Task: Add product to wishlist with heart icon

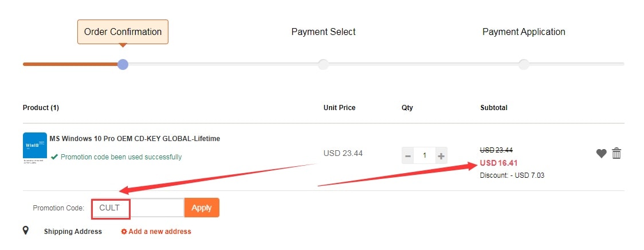Action: tap(601, 153)
